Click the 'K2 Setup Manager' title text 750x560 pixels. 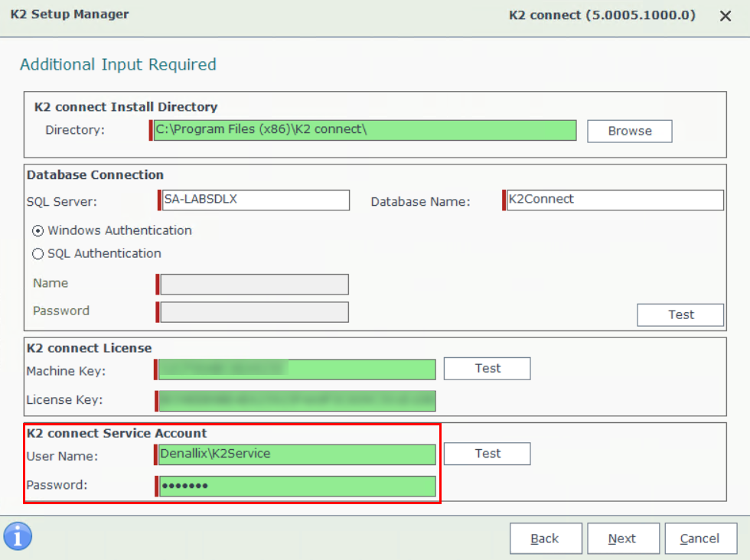pos(70,15)
